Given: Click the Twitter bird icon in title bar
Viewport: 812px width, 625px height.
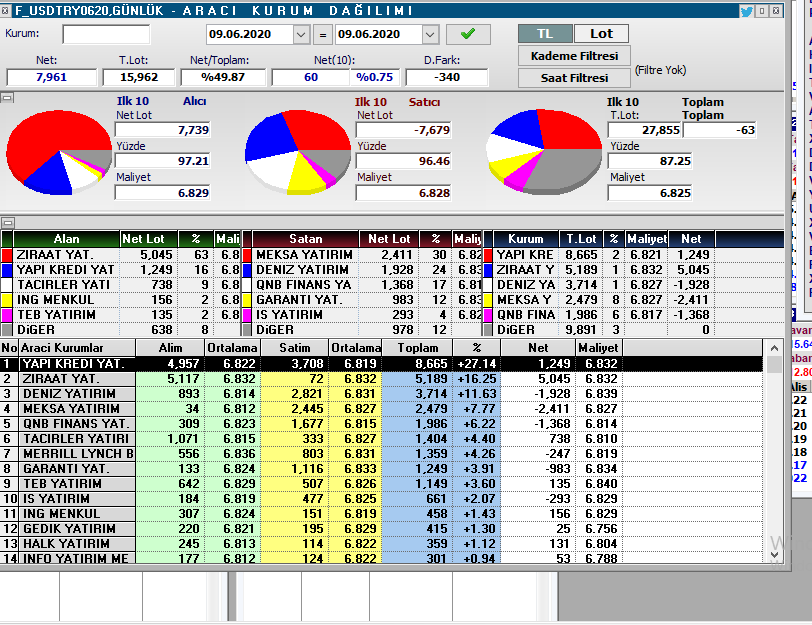Looking at the screenshot, I should tap(746, 11).
